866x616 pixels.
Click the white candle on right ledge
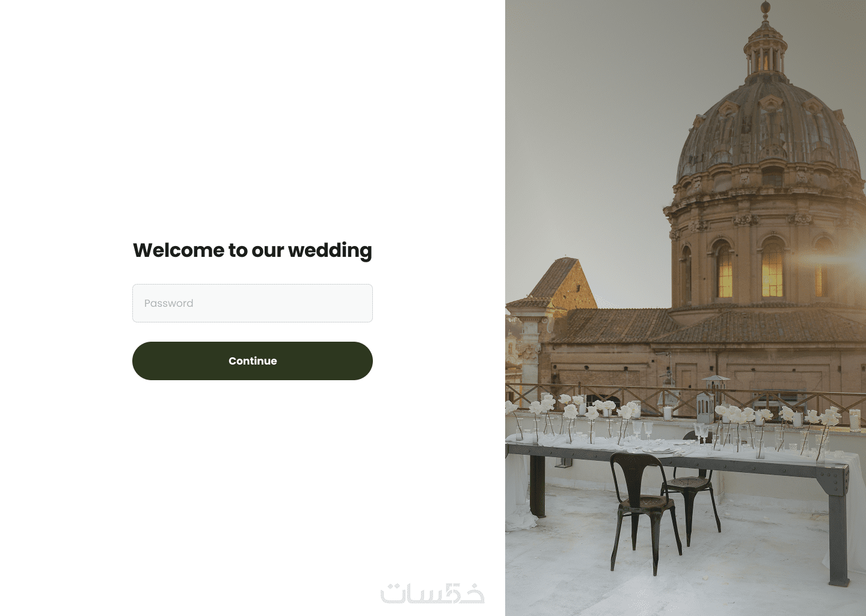(x=855, y=419)
